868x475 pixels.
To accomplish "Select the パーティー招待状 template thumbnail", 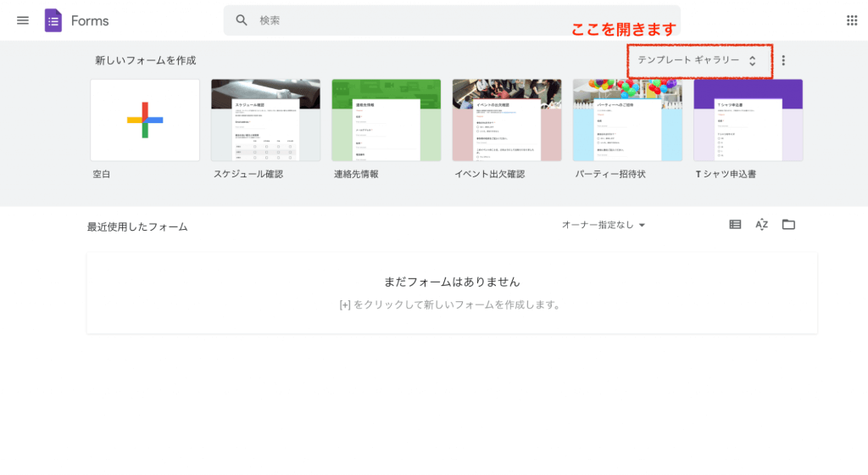I will (x=627, y=120).
